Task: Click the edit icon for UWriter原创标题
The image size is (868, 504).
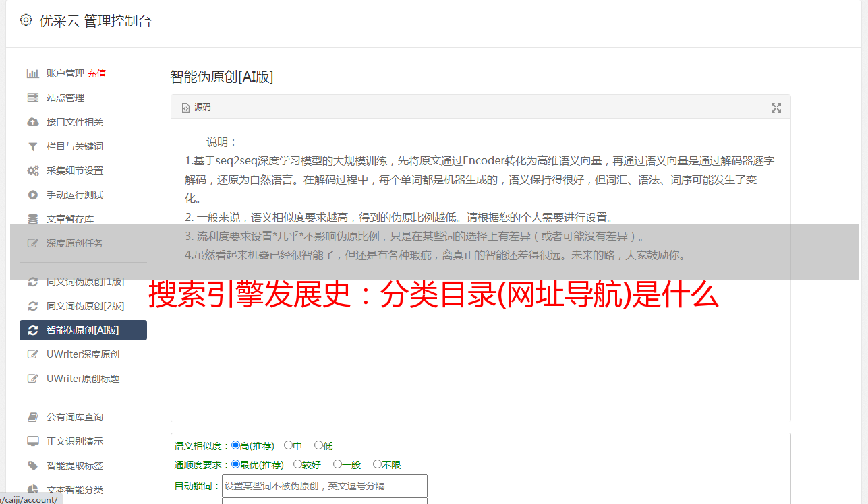Action: (x=32, y=379)
